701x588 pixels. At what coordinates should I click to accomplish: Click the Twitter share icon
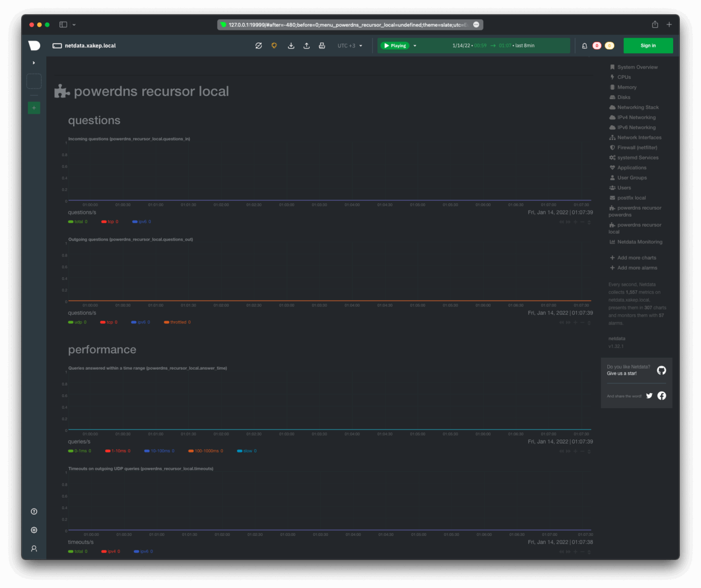(x=649, y=396)
